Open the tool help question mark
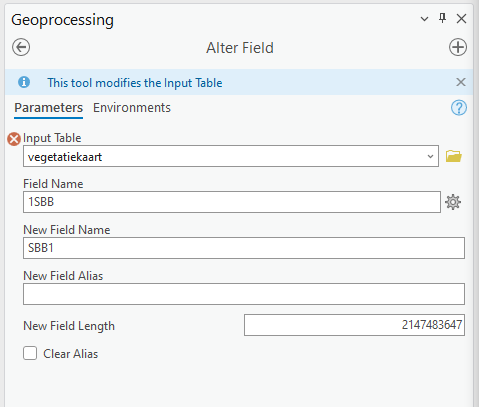This screenshot has width=479, height=407. pyautogui.click(x=459, y=108)
